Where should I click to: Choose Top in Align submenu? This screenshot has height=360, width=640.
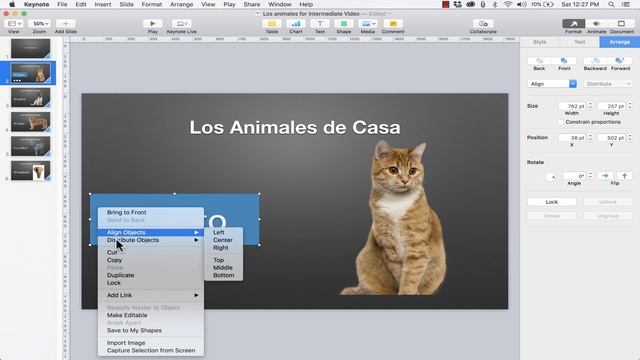[223, 260]
